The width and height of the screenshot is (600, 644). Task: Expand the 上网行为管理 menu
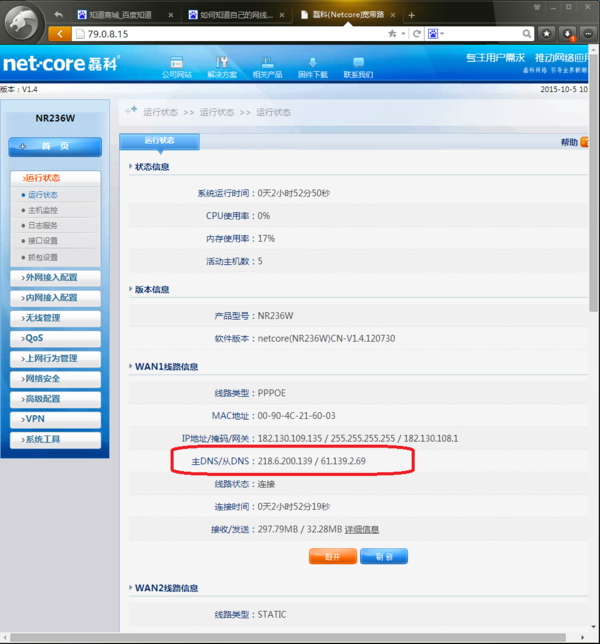pyautogui.click(x=55, y=359)
